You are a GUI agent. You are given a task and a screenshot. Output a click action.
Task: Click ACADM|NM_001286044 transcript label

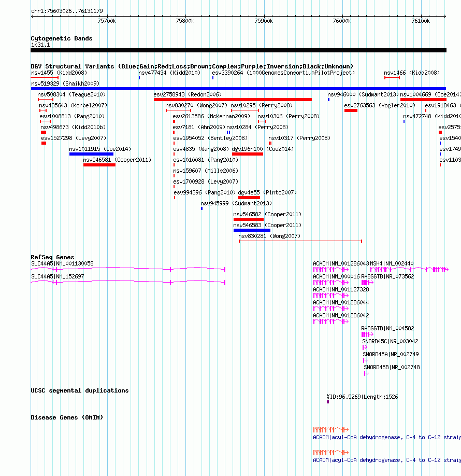click(341, 303)
